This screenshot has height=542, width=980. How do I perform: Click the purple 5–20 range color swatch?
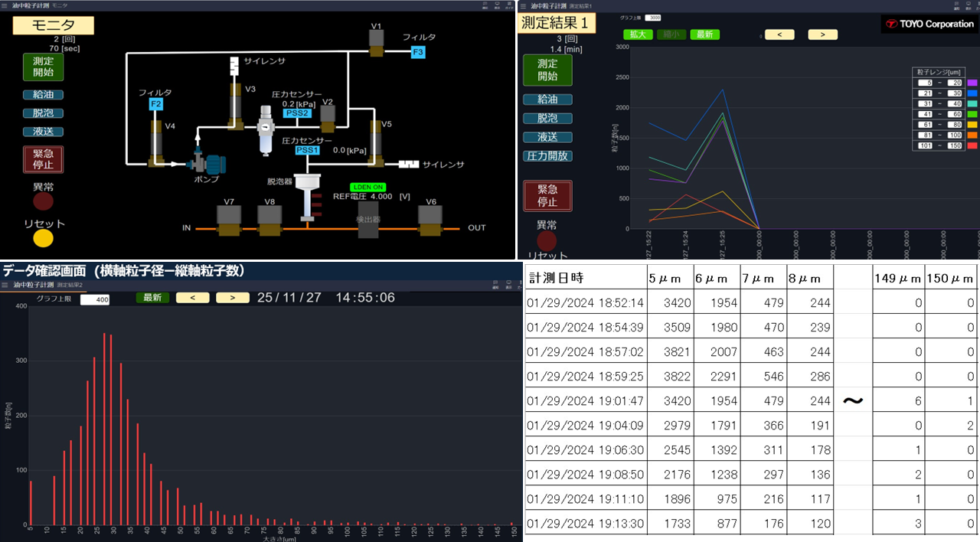click(x=972, y=83)
